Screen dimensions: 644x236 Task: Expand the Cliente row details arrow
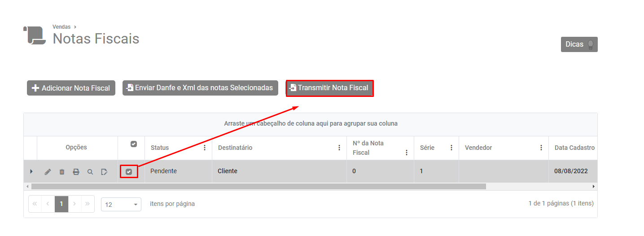pyautogui.click(x=31, y=171)
